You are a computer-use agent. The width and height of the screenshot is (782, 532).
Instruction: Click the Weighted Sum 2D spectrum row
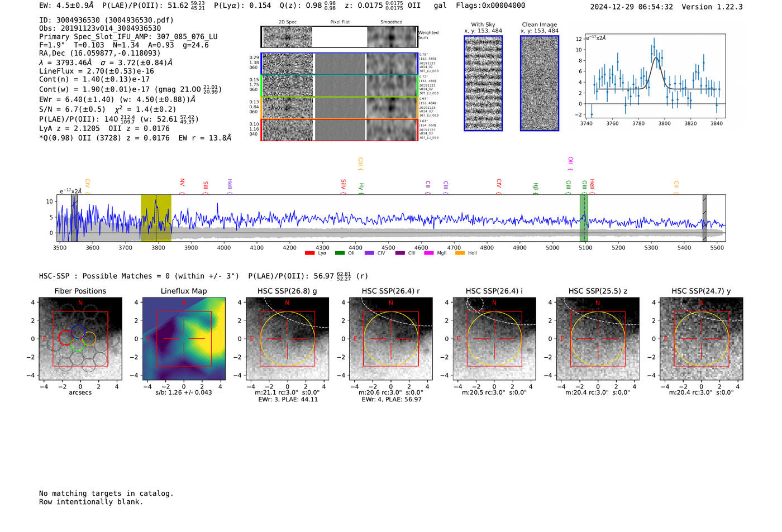[x=340, y=37]
